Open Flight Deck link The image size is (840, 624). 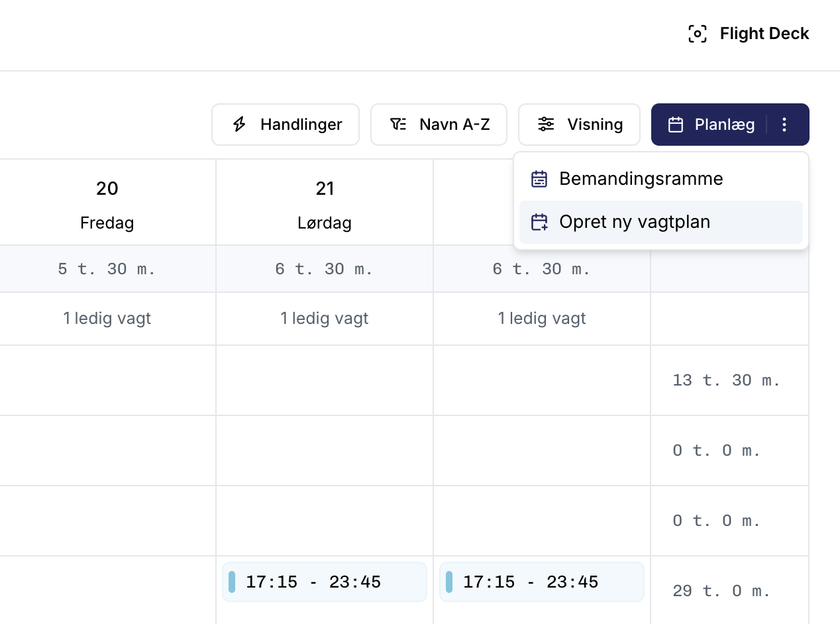(764, 34)
